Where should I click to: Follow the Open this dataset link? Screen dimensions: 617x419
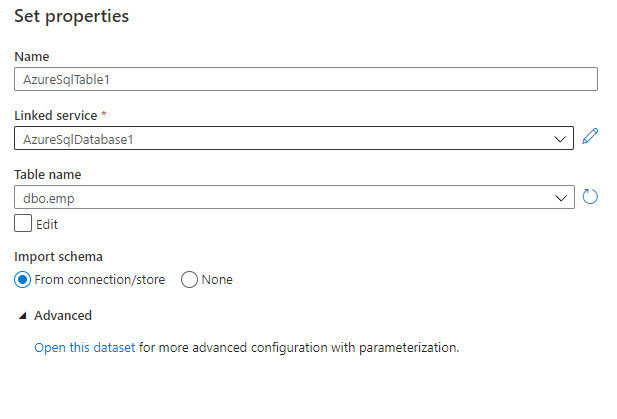pyautogui.click(x=84, y=348)
